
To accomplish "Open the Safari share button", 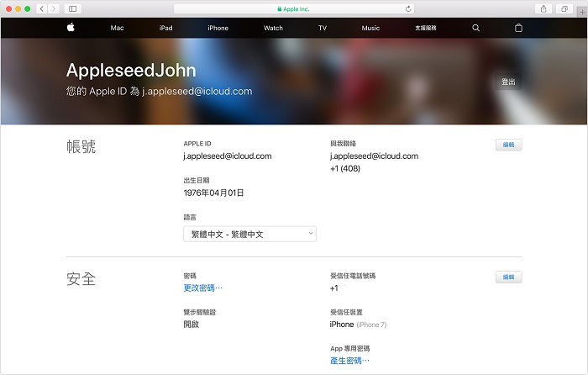I will pos(543,8).
